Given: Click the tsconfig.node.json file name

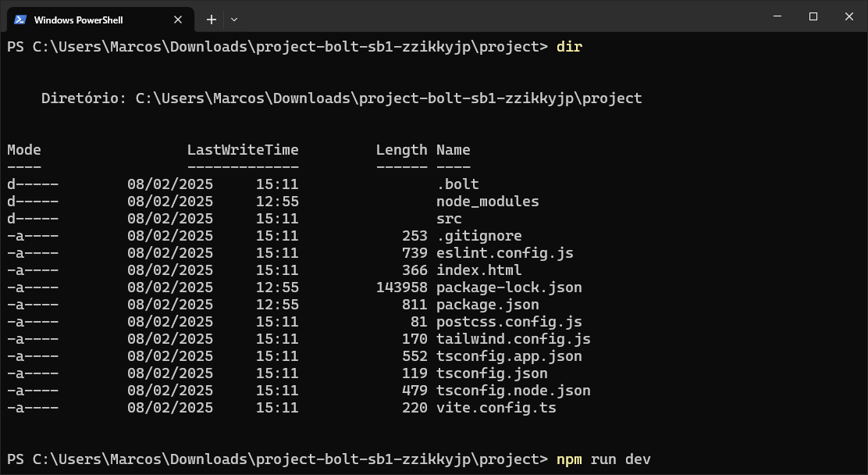Looking at the screenshot, I should coord(513,390).
